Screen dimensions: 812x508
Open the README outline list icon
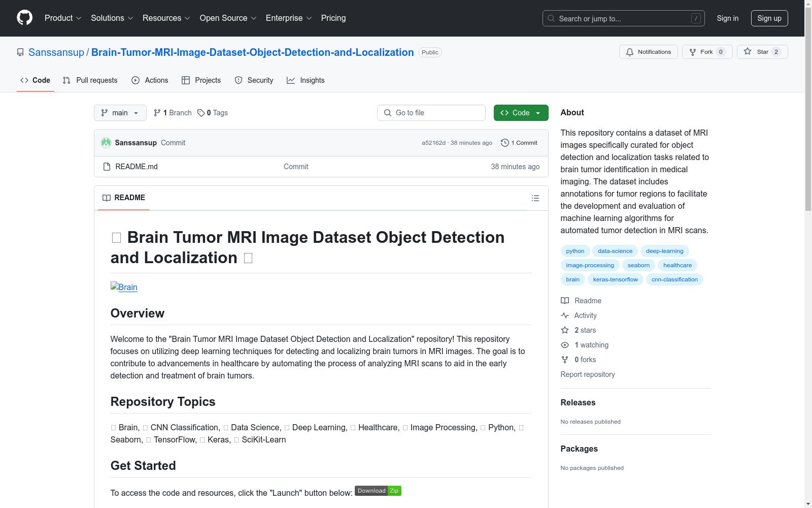(535, 198)
